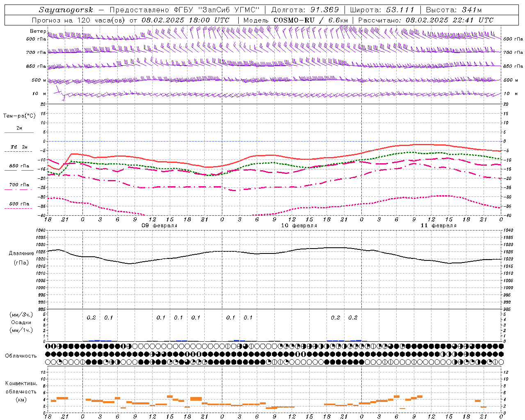Click the 10 февраля date label
The height and width of the screenshot is (420, 525).
click(x=299, y=226)
